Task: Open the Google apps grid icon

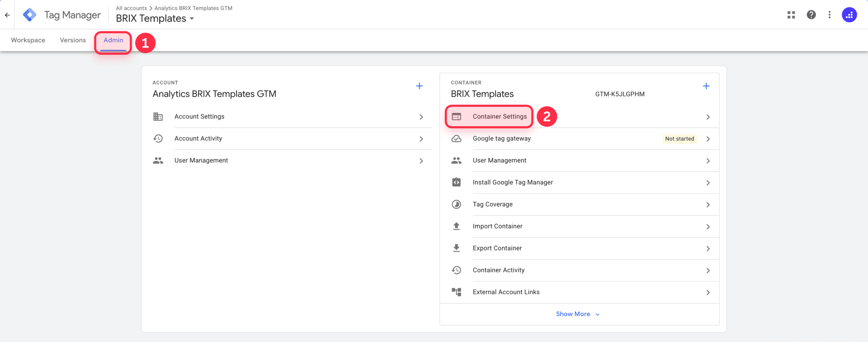Action: pos(791,15)
